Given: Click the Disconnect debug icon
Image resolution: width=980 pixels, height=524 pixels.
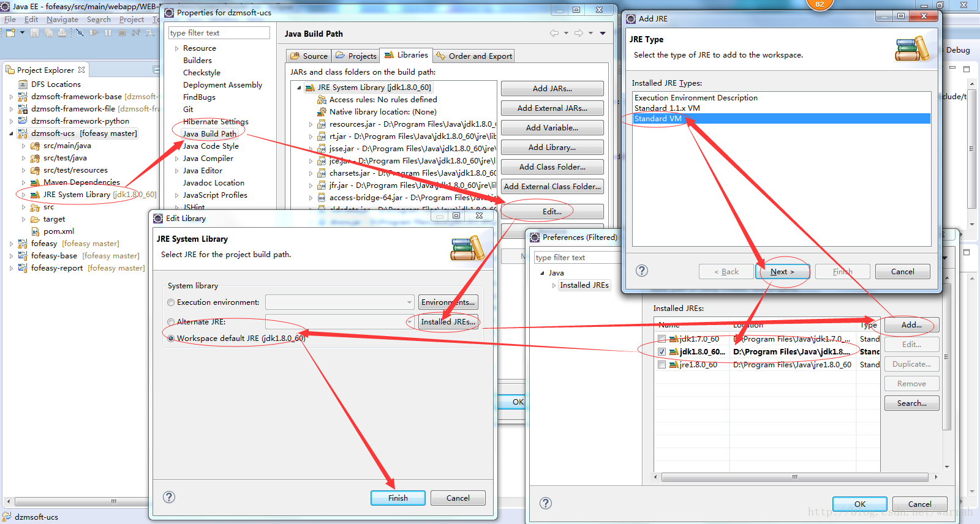Looking at the screenshot, I should click(136, 32).
